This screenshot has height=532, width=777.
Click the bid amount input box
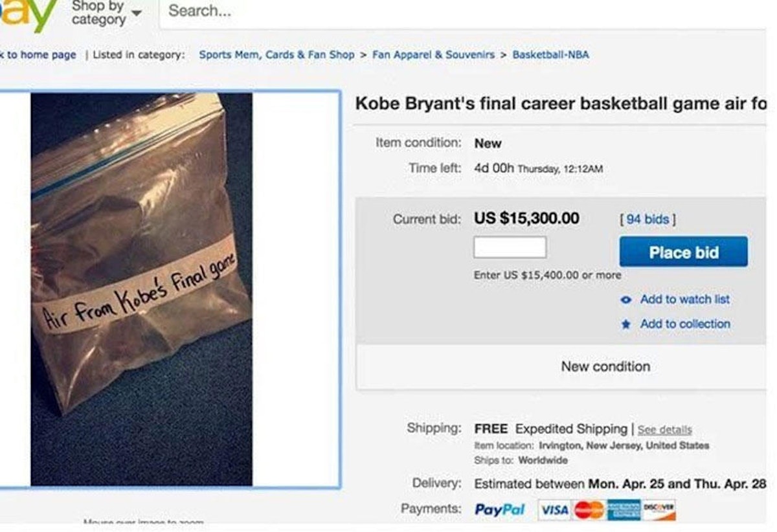(510, 247)
